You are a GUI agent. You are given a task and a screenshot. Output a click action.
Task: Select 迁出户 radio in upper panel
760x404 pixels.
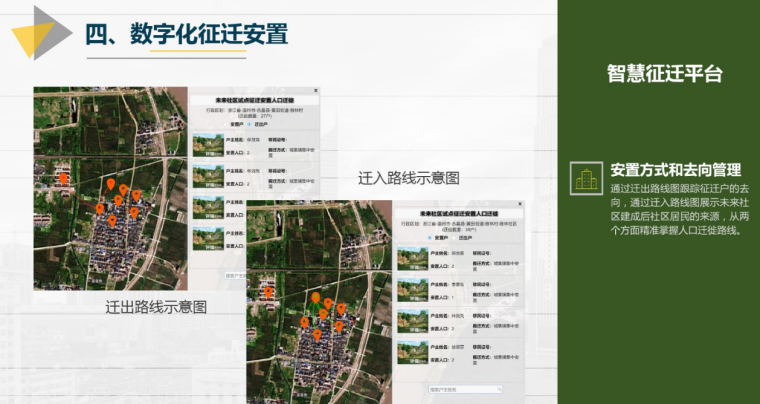pyautogui.click(x=248, y=124)
